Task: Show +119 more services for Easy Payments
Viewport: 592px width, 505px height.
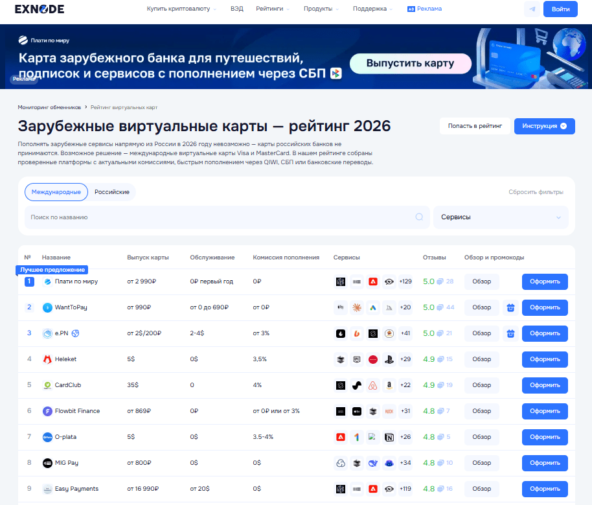Action: click(x=405, y=489)
